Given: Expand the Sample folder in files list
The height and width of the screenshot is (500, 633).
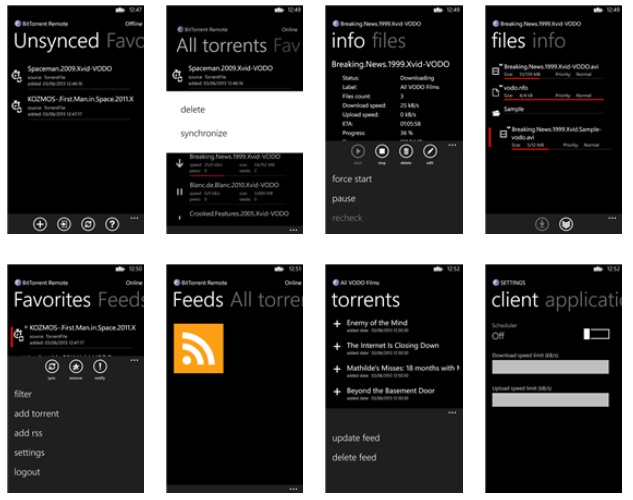Looking at the screenshot, I should pyautogui.click(x=516, y=108).
